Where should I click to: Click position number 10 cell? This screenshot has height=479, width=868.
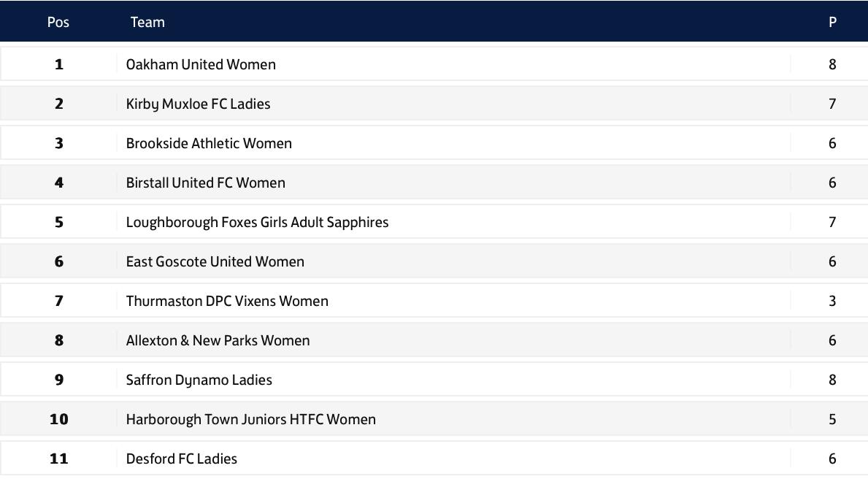[x=59, y=419]
